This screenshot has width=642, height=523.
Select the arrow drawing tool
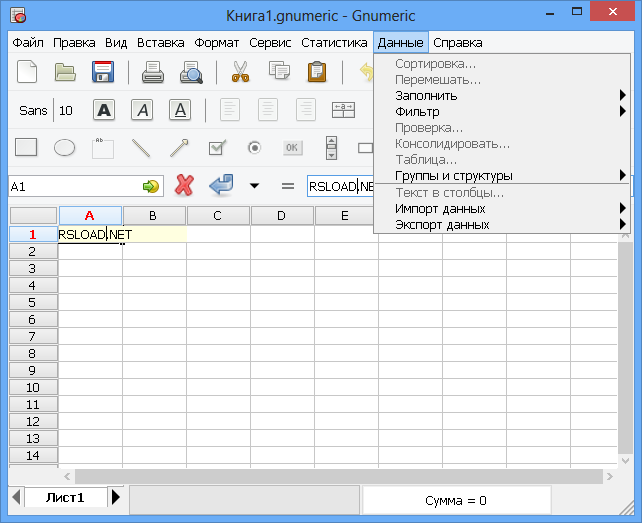click(x=179, y=148)
